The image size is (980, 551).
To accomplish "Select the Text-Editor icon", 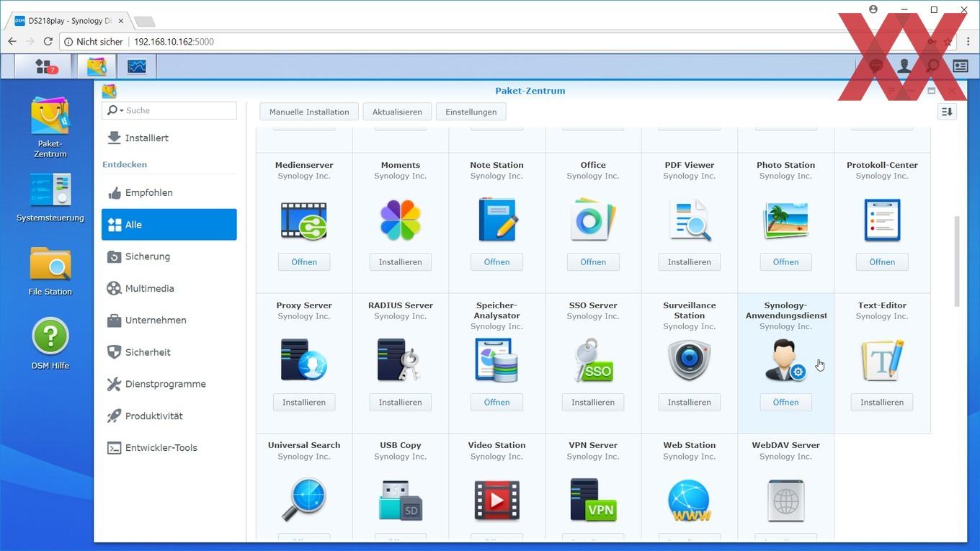I will pyautogui.click(x=882, y=360).
